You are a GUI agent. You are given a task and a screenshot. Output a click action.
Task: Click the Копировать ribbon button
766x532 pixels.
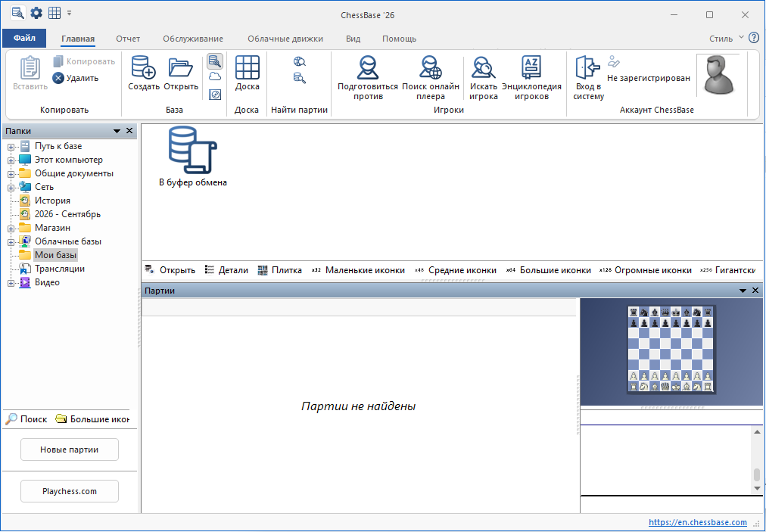click(84, 61)
